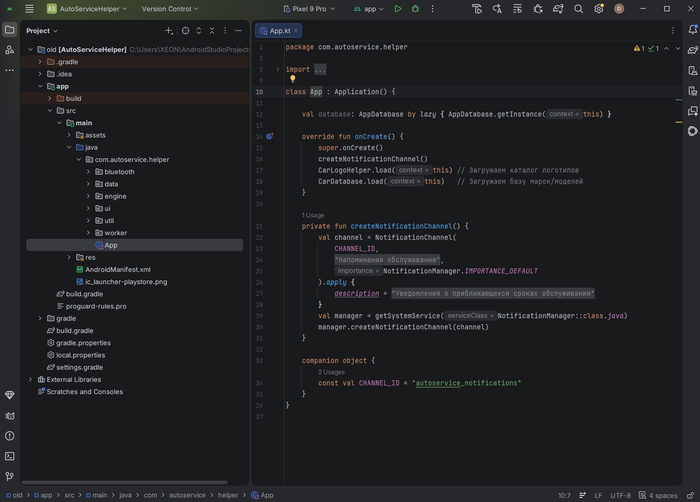Viewport: 700px width, 502px height.
Task: Toggle read-only lock icon in status bar
Action: (x=690, y=495)
